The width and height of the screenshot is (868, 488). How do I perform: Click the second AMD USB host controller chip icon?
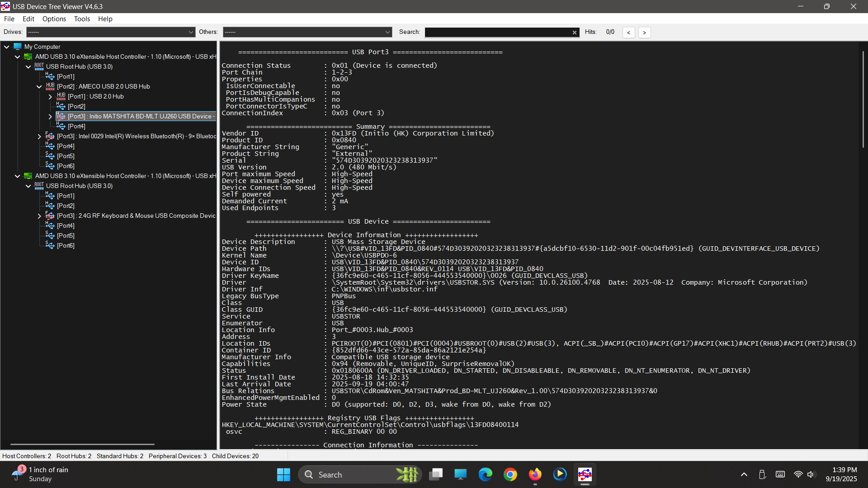28,176
